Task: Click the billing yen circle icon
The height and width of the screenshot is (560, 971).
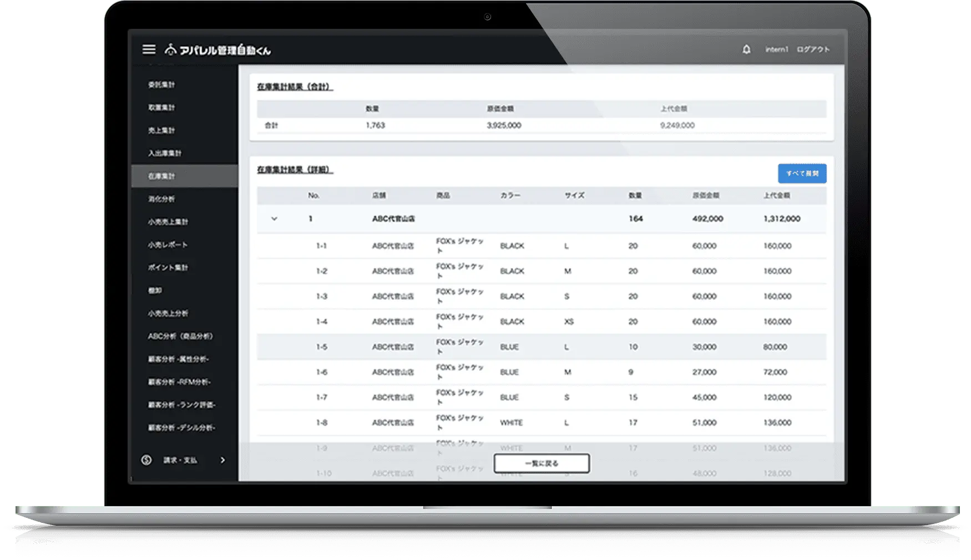Action: [146, 460]
